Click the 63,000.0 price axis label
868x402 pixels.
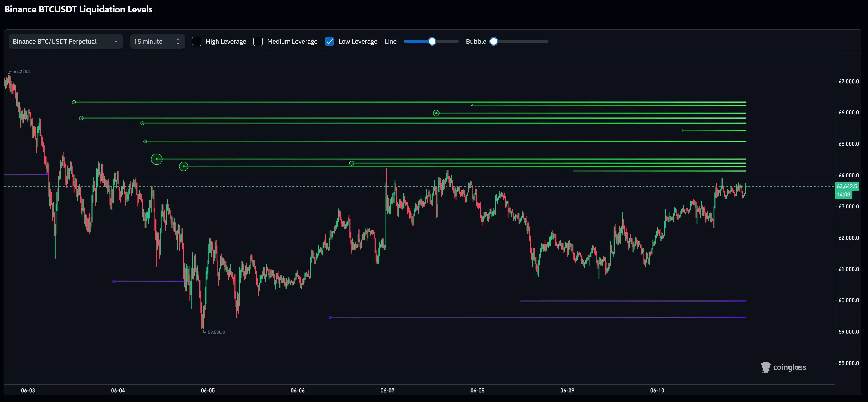[x=848, y=206]
